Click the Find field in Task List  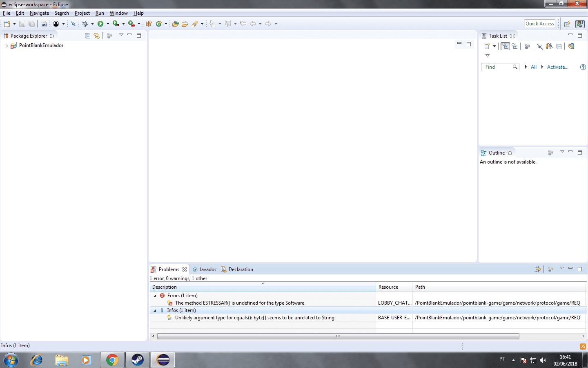tap(500, 67)
